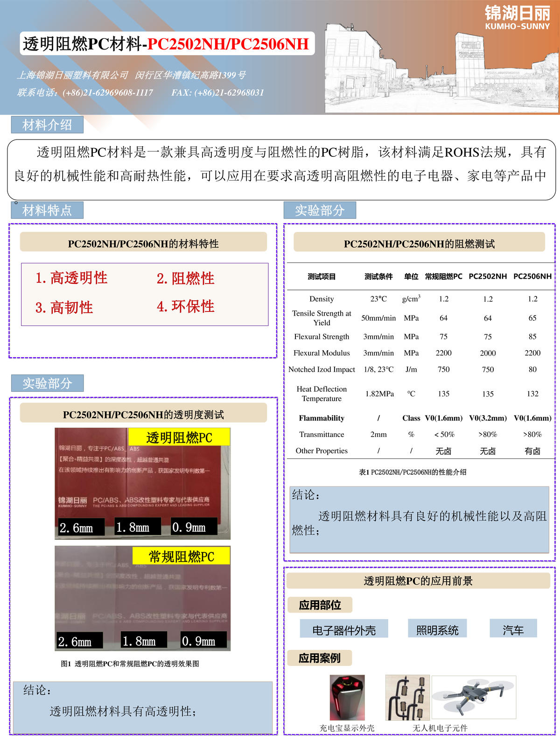Click the feature 1. 高透明性
This screenshot has width=560, height=747.
coord(71,278)
